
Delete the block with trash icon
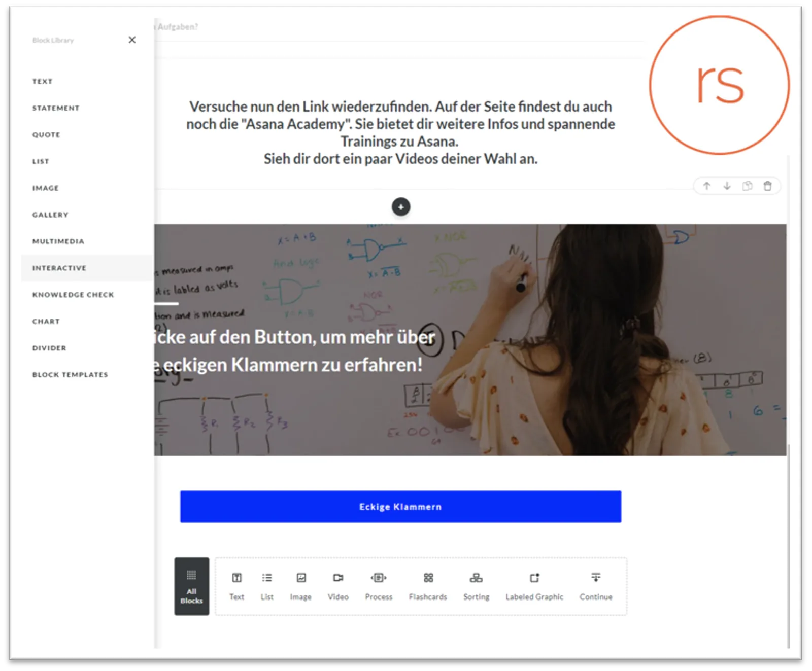(767, 186)
